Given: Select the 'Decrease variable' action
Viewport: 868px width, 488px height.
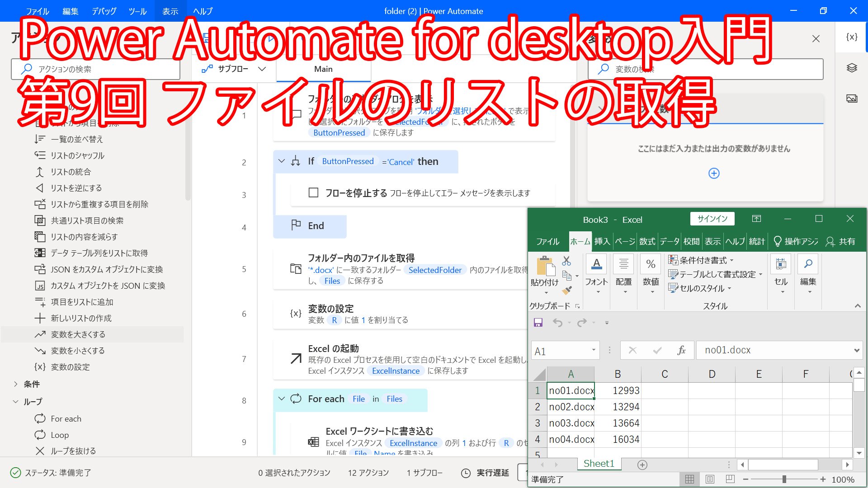Looking at the screenshot, I should point(92,351).
